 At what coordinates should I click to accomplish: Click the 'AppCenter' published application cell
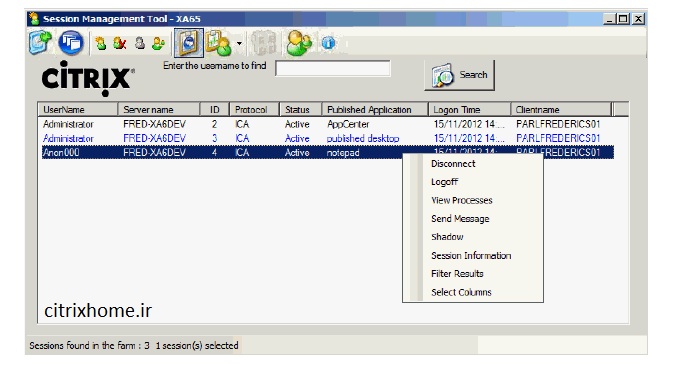coord(348,124)
